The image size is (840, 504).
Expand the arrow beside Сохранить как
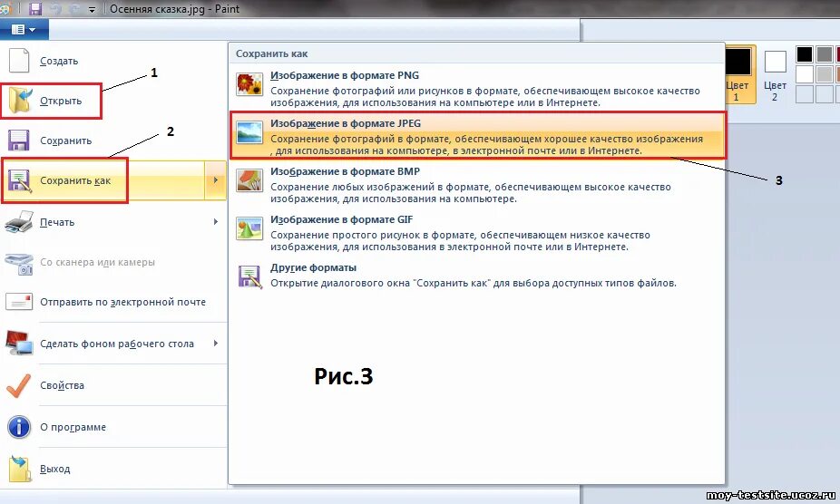click(215, 180)
